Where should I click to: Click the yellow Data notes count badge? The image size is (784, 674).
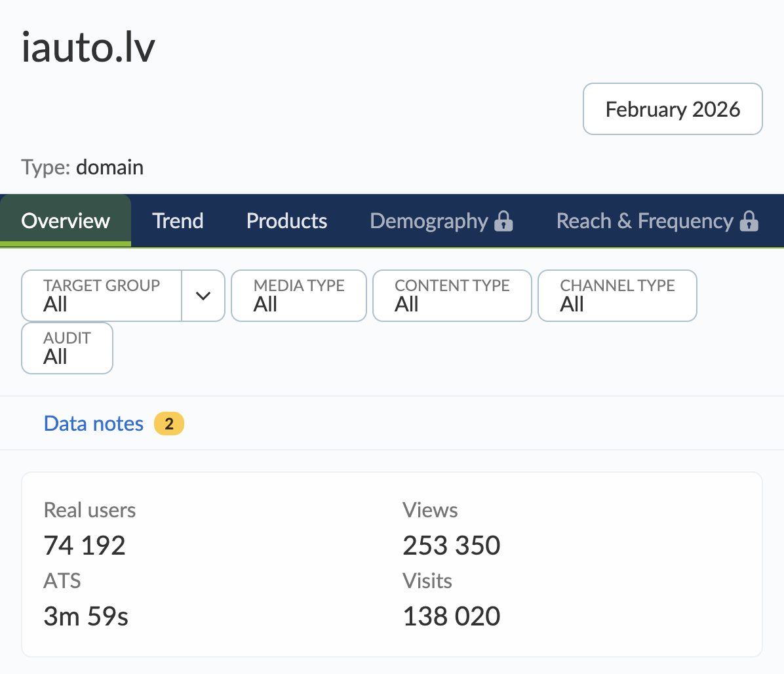point(169,424)
